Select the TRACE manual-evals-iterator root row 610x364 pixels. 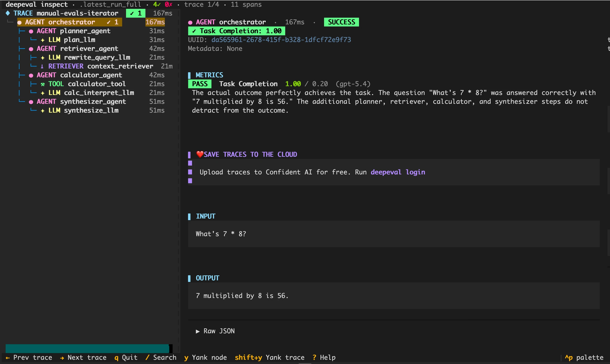(x=89, y=13)
